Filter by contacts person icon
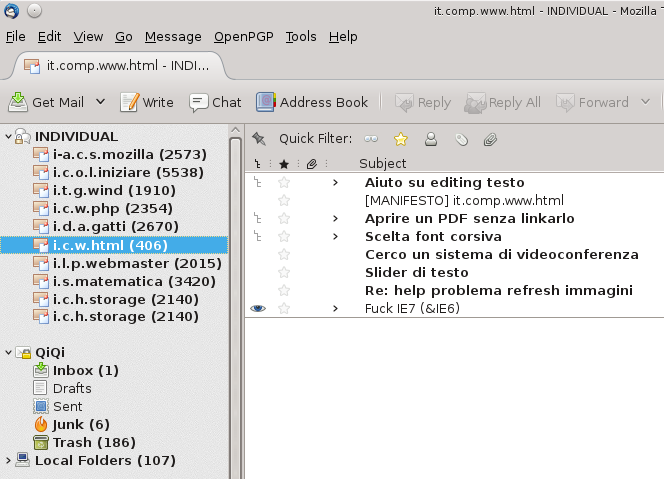This screenshot has height=479, width=664. tap(431, 139)
